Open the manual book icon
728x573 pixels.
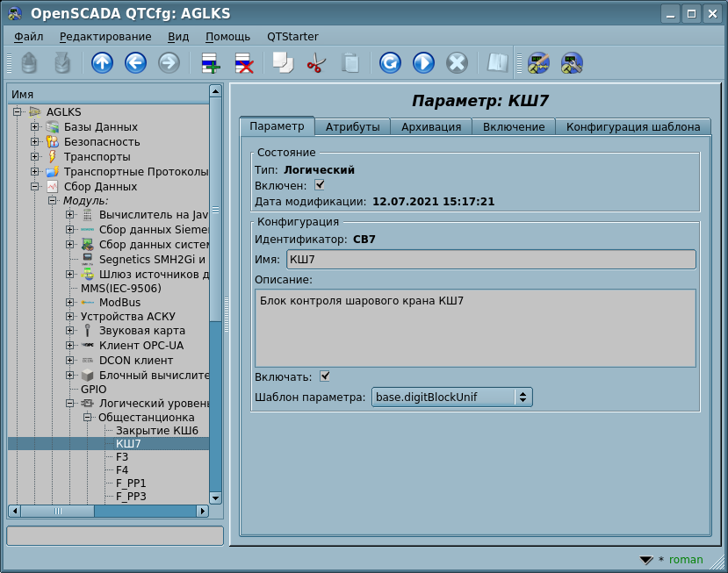pos(498,63)
